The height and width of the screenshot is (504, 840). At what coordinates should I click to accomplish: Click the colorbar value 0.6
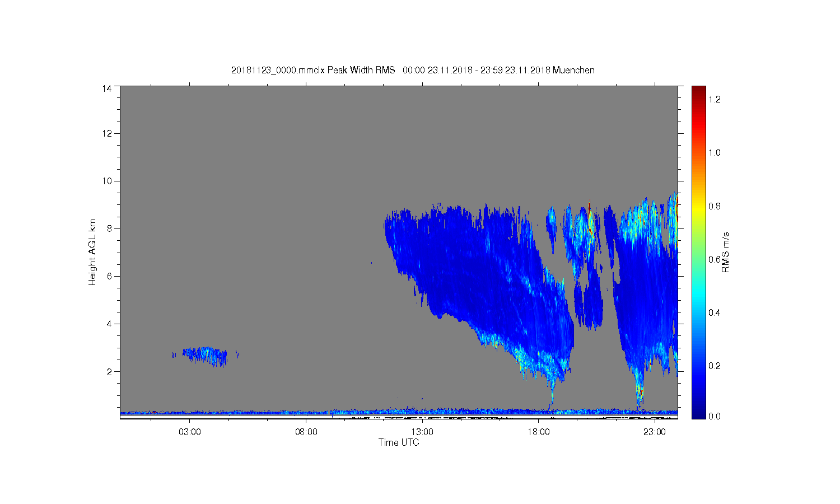point(715,259)
